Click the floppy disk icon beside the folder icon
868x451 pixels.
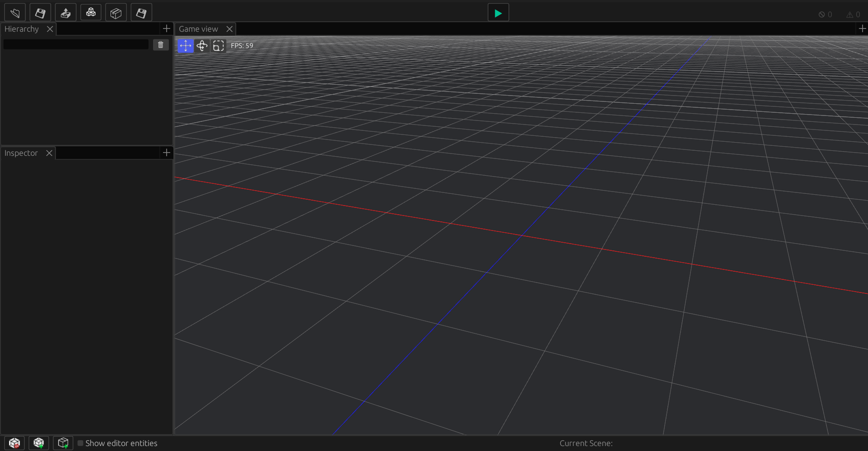(40, 13)
